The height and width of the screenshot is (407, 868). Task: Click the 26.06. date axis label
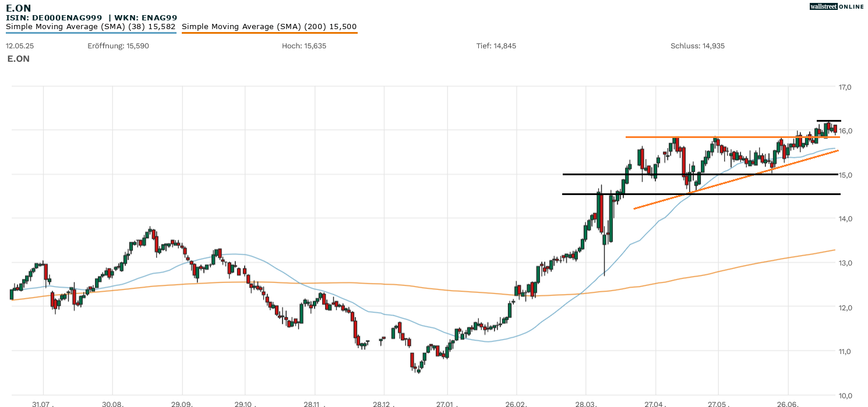point(788,403)
